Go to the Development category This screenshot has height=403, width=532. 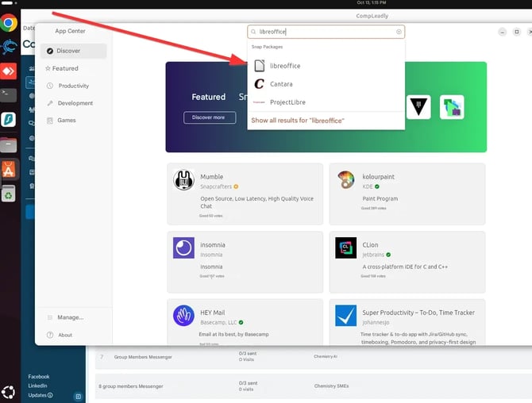[75, 103]
